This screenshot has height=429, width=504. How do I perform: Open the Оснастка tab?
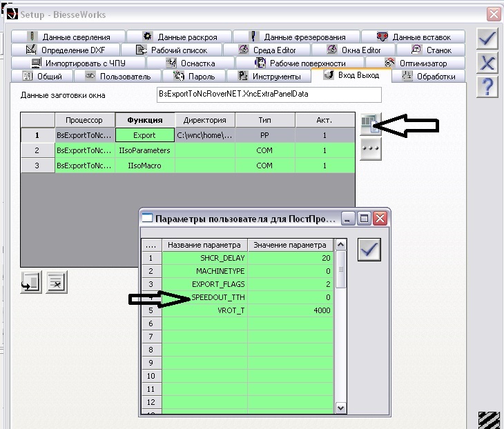pos(191,63)
